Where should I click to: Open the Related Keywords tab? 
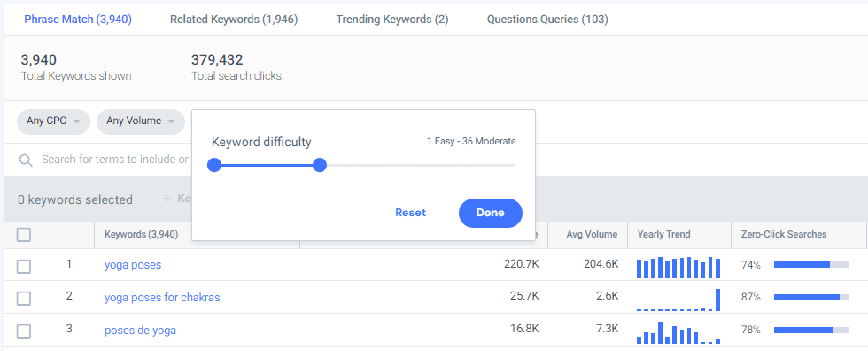pyautogui.click(x=234, y=19)
